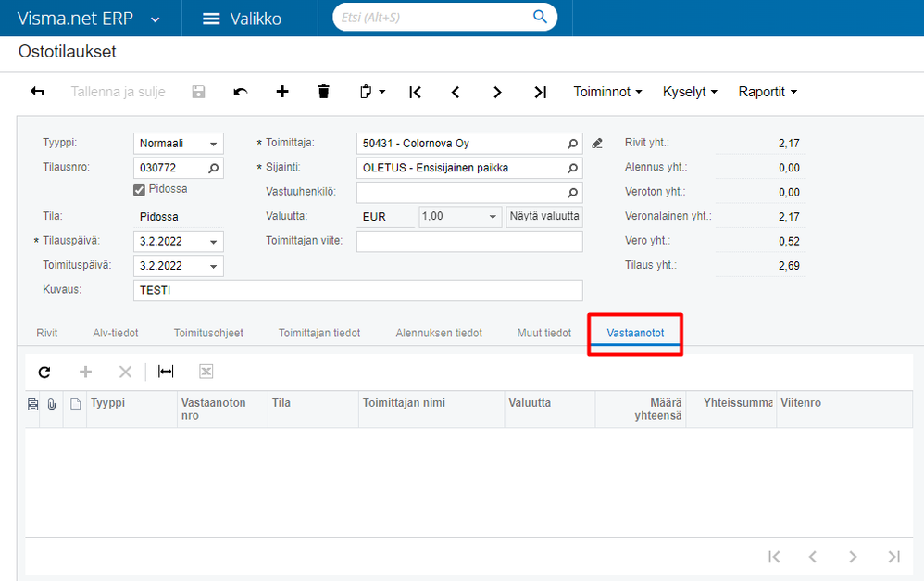Click Tallenna ja sulje button
The image size is (924, 581).
118,92
